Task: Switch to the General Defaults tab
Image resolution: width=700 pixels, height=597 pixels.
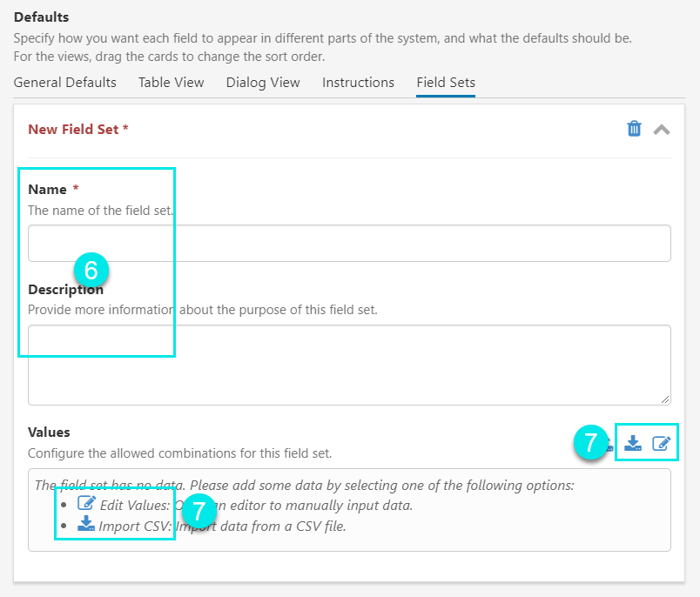Action: pyautogui.click(x=65, y=83)
